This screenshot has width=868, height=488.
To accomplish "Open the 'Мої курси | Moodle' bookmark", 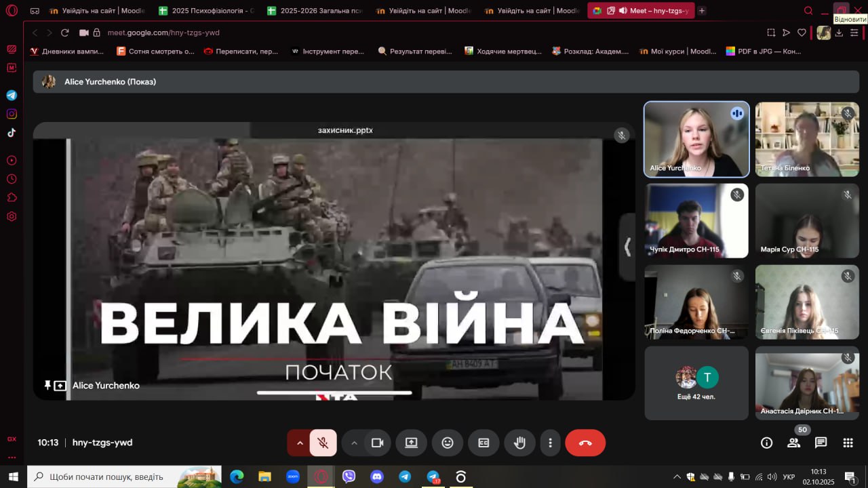I will (x=677, y=51).
